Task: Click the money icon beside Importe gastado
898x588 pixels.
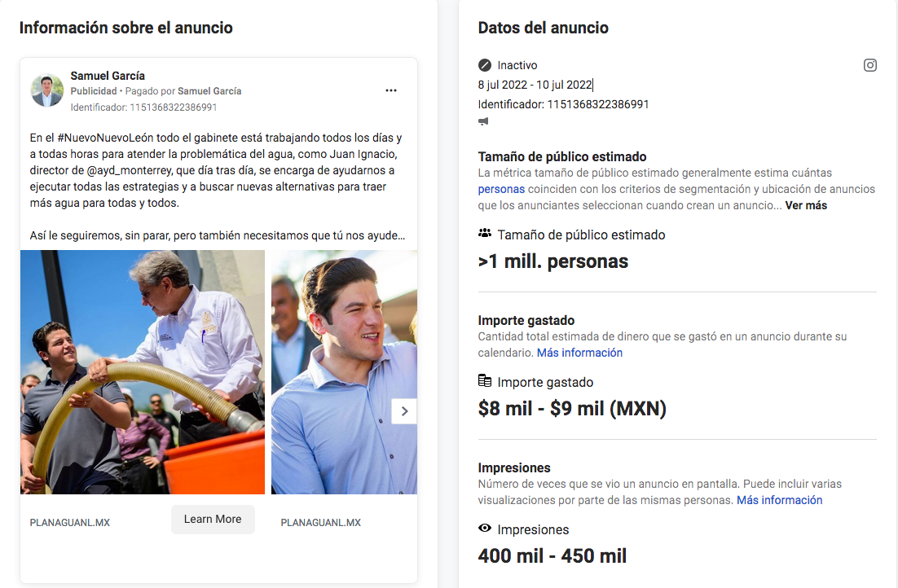Action: point(485,380)
